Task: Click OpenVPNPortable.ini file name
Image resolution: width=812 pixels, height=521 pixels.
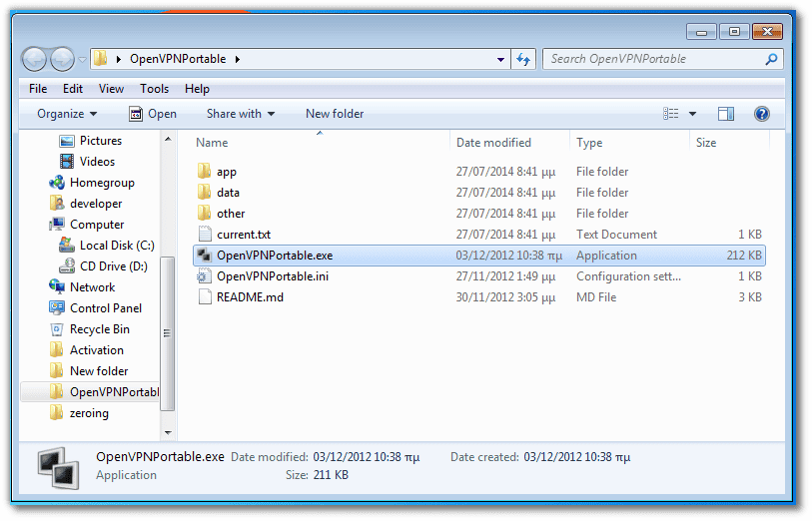Action: click(273, 276)
